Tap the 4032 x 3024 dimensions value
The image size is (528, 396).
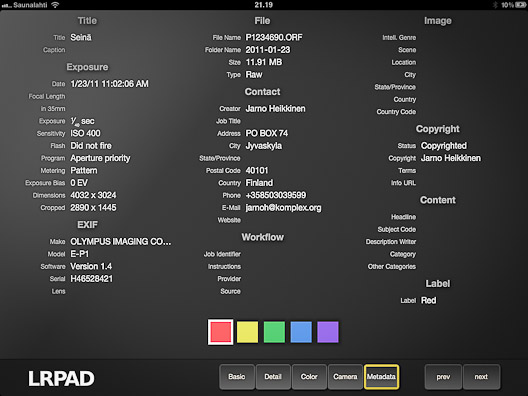[93, 195]
